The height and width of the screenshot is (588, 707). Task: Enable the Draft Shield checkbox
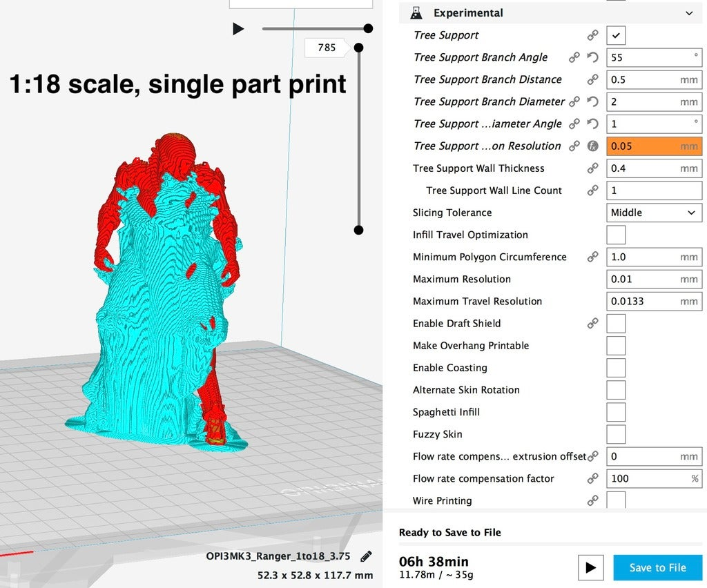point(616,324)
